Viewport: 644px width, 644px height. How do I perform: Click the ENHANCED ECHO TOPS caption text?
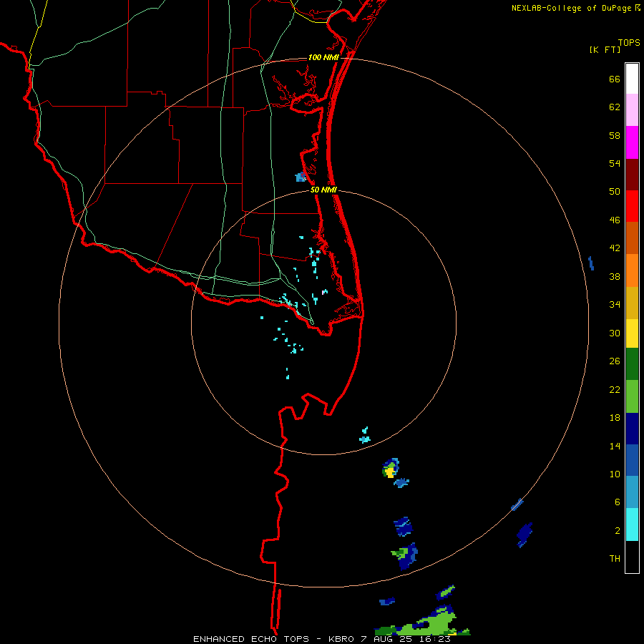coord(251,639)
